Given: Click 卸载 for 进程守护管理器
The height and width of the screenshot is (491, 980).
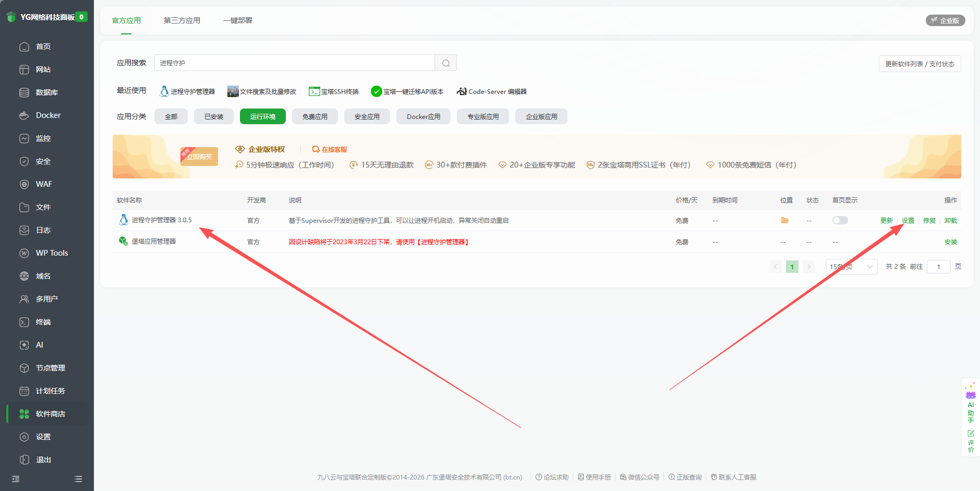Looking at the screenshot, I should 951,221.
